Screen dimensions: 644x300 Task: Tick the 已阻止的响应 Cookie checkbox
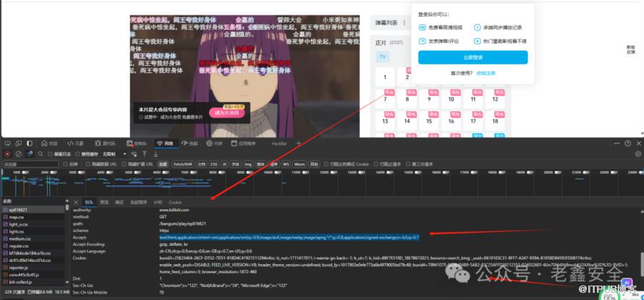point(326,164)
